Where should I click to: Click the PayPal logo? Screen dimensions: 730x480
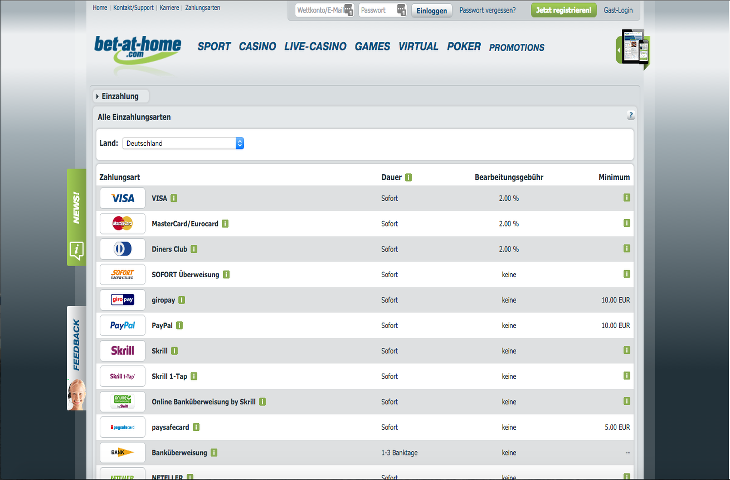pyautogui.click(x=122, y=325)
